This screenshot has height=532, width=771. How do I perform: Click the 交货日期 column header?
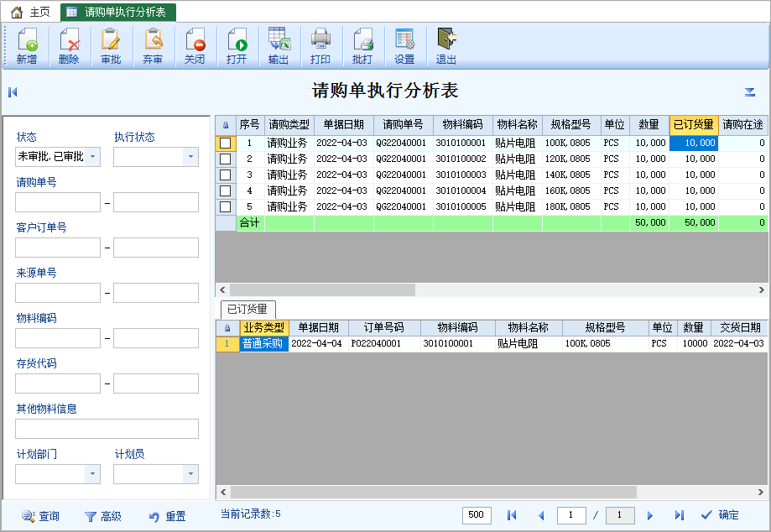pyautogui.click(x=740, y=328)
